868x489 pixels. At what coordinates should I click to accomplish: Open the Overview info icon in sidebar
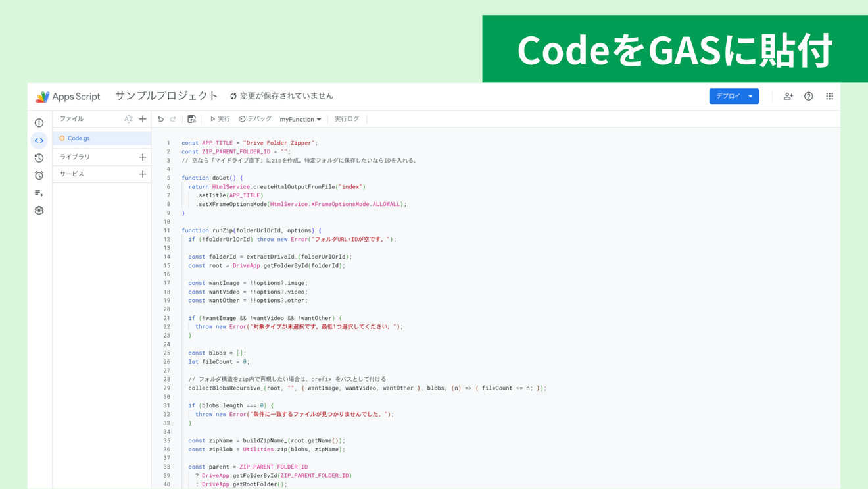[x=39, y=123]
